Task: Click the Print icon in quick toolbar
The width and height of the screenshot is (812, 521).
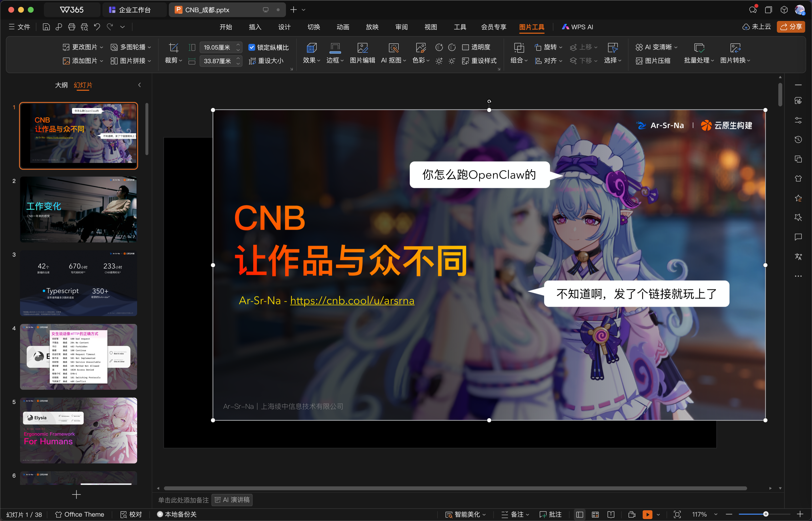Action: (x=72, y=27)
